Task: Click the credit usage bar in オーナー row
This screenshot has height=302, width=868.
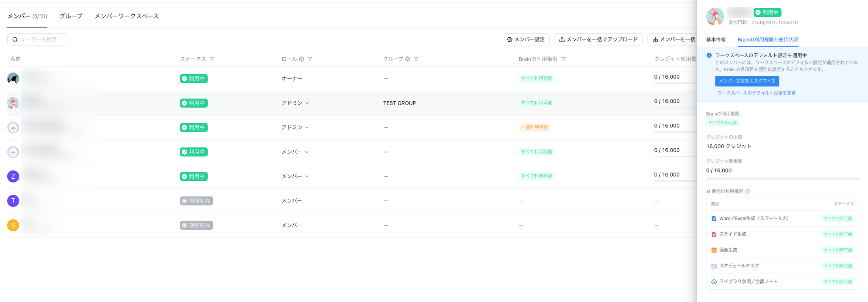Action: 675,83
